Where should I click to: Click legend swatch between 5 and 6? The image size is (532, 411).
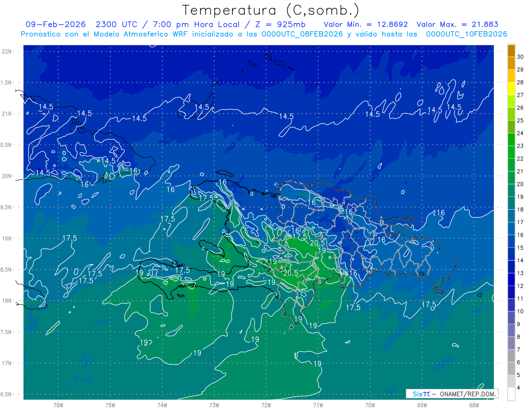point(511,368)
